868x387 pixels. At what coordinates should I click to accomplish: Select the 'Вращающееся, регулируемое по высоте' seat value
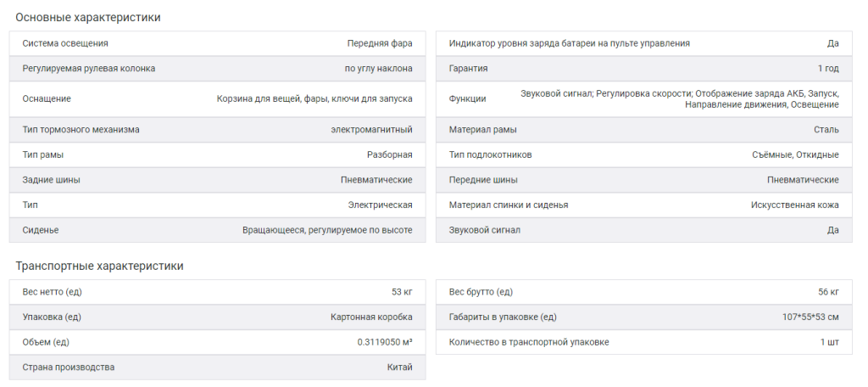pyautogui.click(x=327, y=231)
